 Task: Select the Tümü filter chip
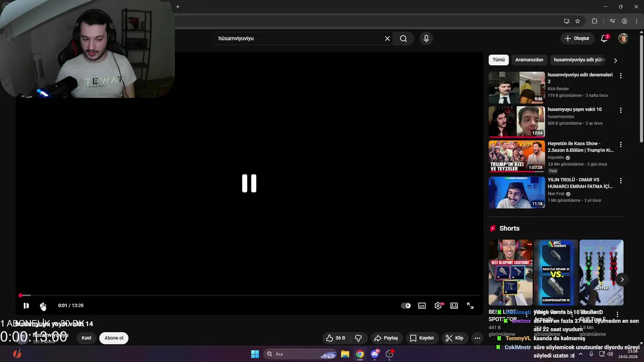click(x=499, y=60)
